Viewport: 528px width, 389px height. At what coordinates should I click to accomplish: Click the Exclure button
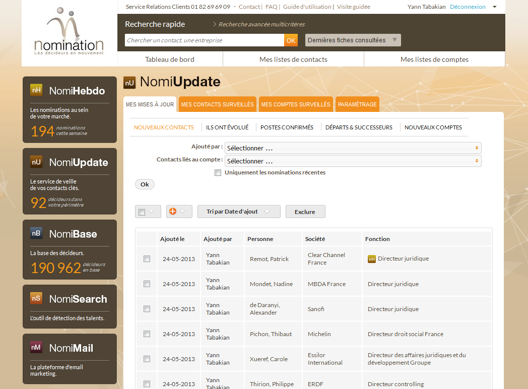[x=305, y=212]
